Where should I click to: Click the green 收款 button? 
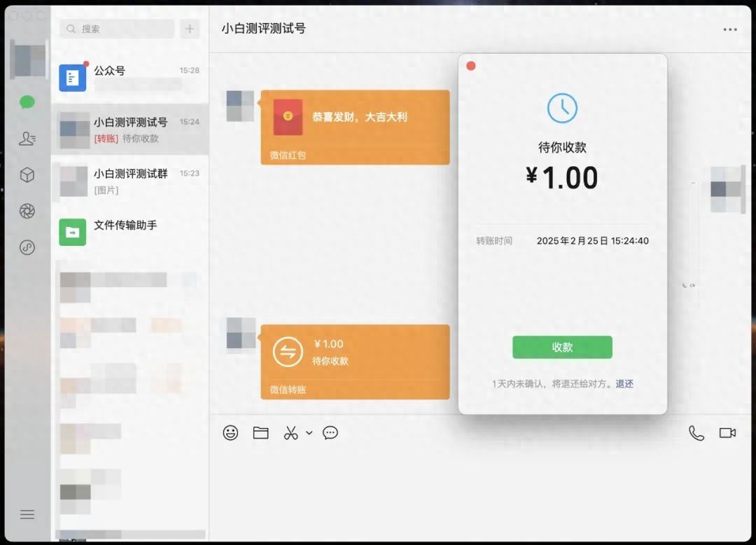(x=562, y=347)
